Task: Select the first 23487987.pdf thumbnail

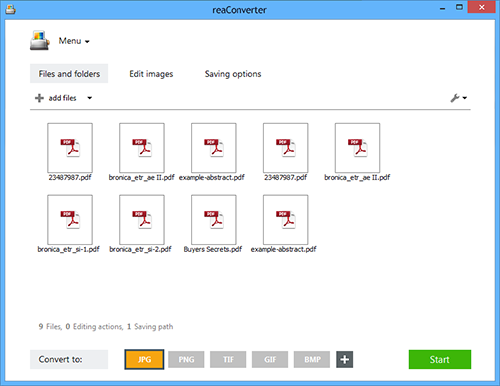Action: click(70, 148)
